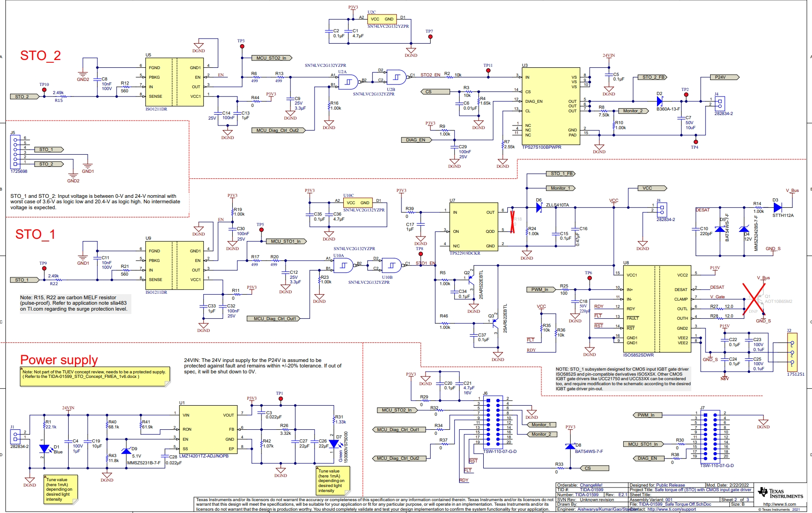Click the U3 TPS27S100BPWPR component body

[x=551, y=106]
